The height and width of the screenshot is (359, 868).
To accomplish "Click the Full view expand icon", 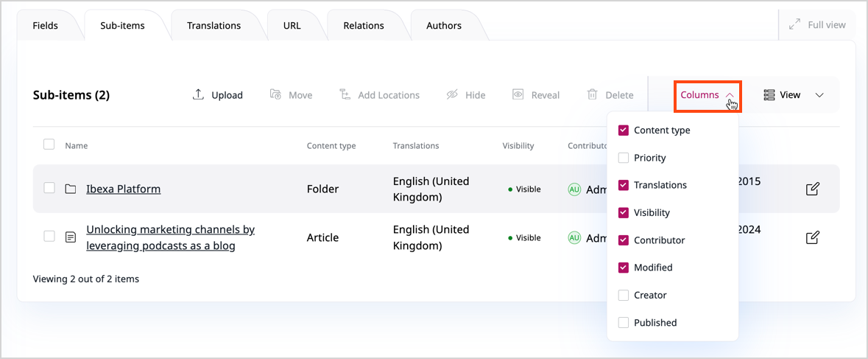I will point(794,24).
